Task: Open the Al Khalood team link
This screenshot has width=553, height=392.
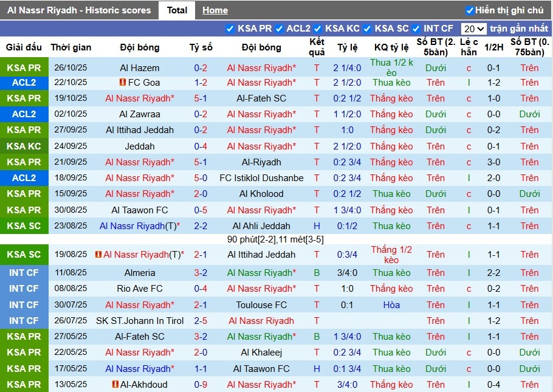Action: pyautogui.click(x=261, y=194)
